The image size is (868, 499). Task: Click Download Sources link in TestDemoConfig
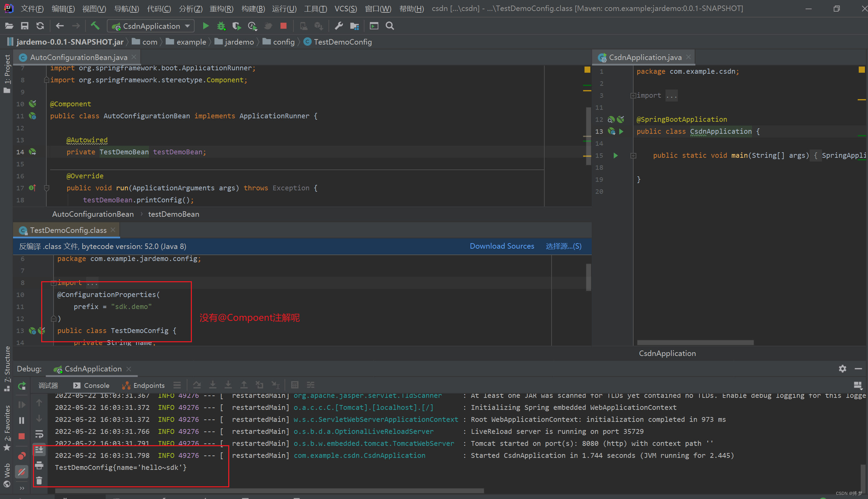501,246
